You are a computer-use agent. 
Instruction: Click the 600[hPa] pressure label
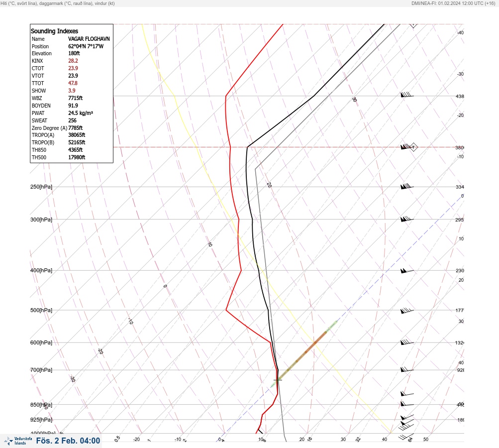(41, 342)
